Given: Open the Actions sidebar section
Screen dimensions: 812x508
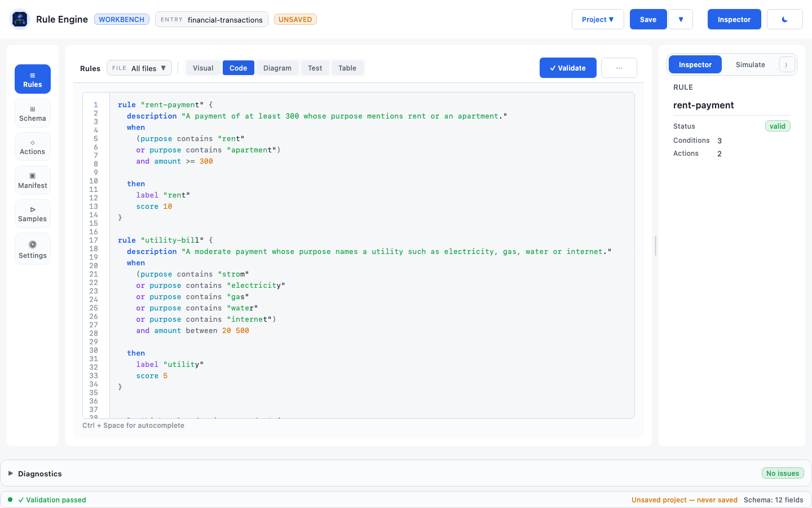Looking at the screenshot, I should tap(33, 147).
